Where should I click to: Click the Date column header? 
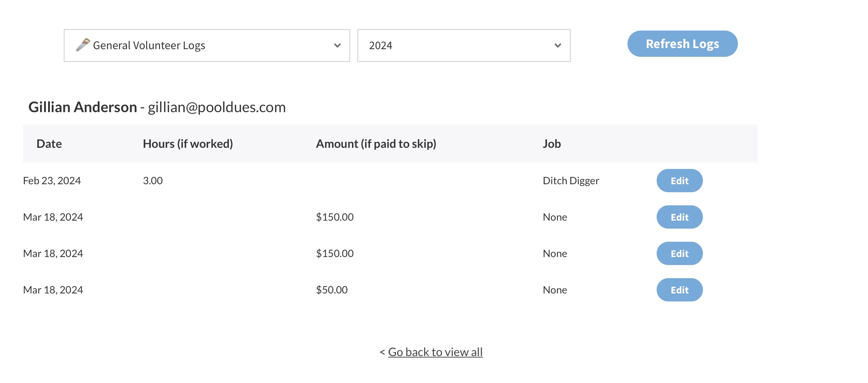click(x=49, y=144)
